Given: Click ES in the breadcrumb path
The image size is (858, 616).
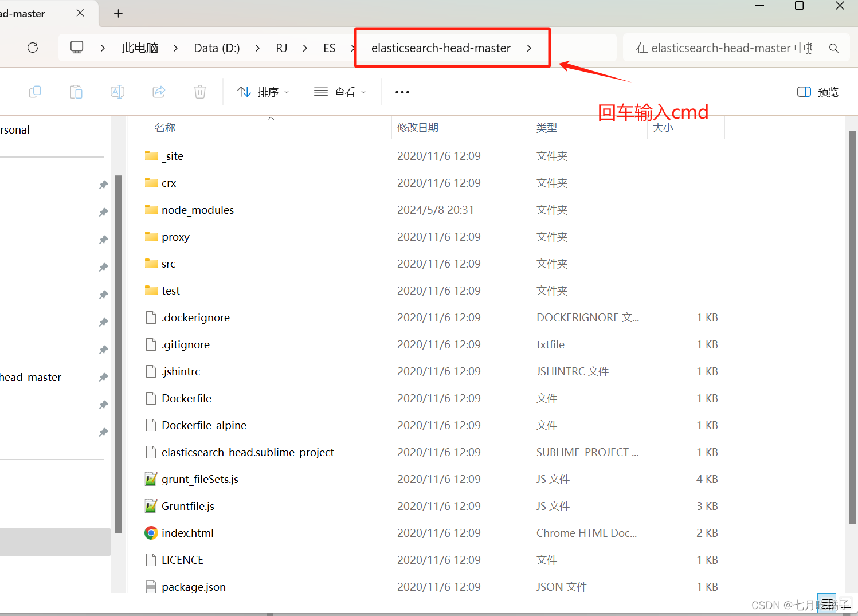Looking at the screenshot, I should 329,48.
